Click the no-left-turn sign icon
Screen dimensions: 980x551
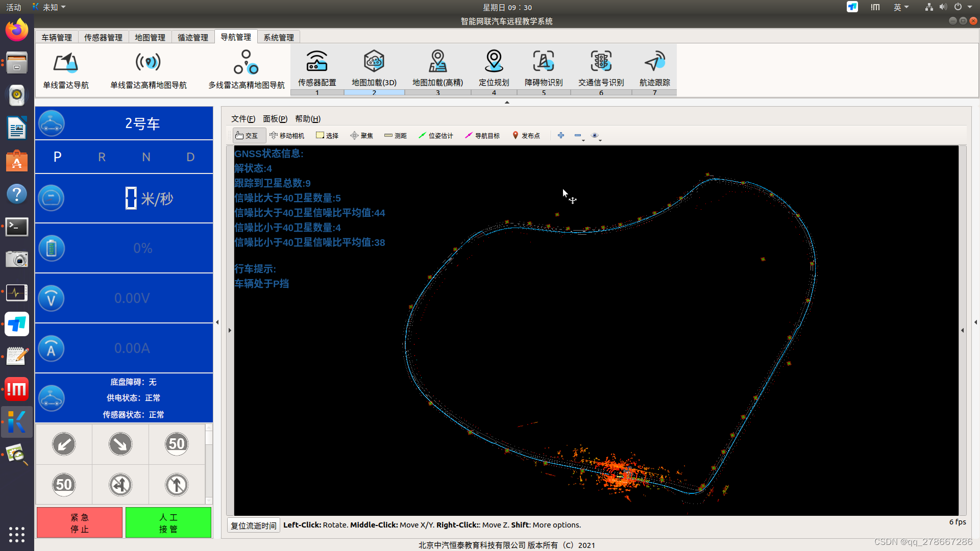pos(120,485)
